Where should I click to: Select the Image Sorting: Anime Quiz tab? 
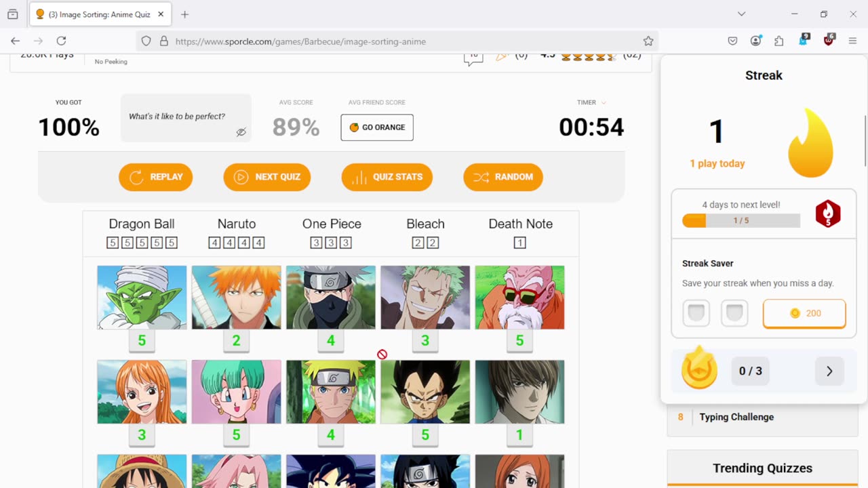coord(100,14)
